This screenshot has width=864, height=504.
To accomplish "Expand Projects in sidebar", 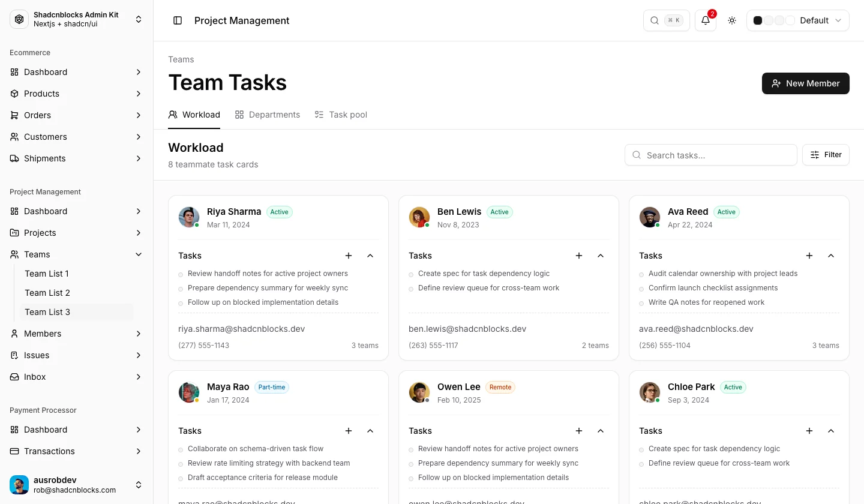I will [x=77, y=233].
